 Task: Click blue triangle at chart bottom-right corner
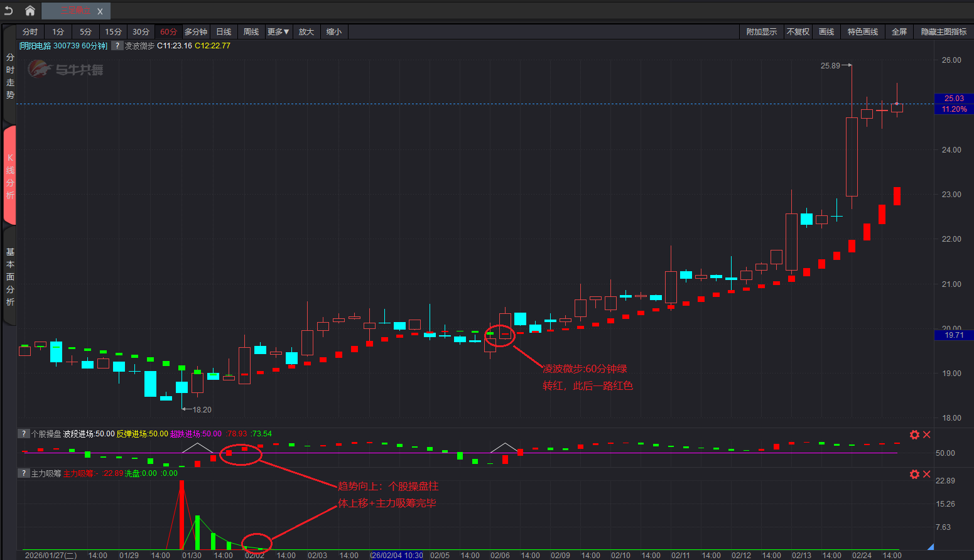tap(930, 546)
